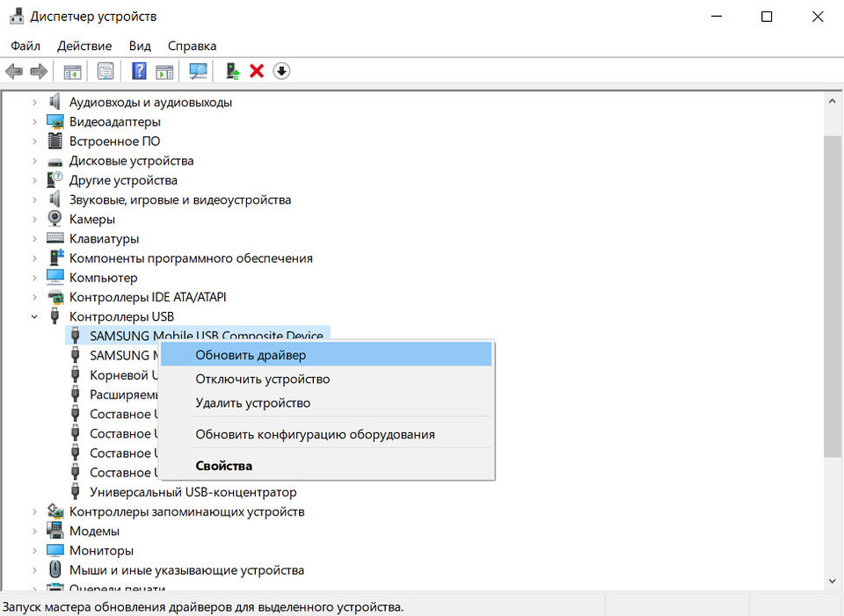Click the vertical scrollbar down arrow
844x616 pixels.
click(832, 580)
